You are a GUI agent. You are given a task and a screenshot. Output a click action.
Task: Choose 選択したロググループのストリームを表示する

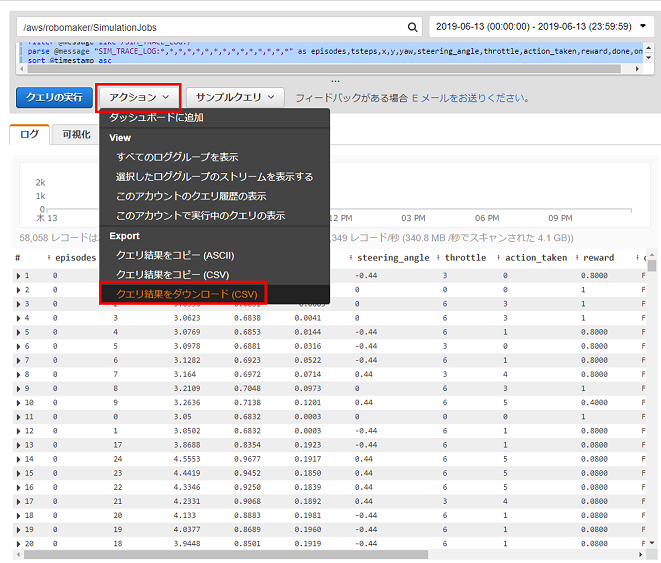(x=214, y=176)
